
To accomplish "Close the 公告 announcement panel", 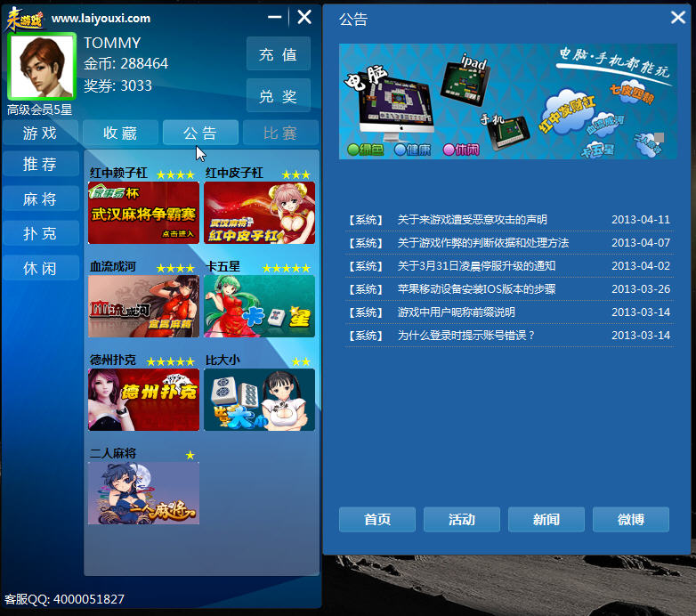I will [x=676, y=18].
